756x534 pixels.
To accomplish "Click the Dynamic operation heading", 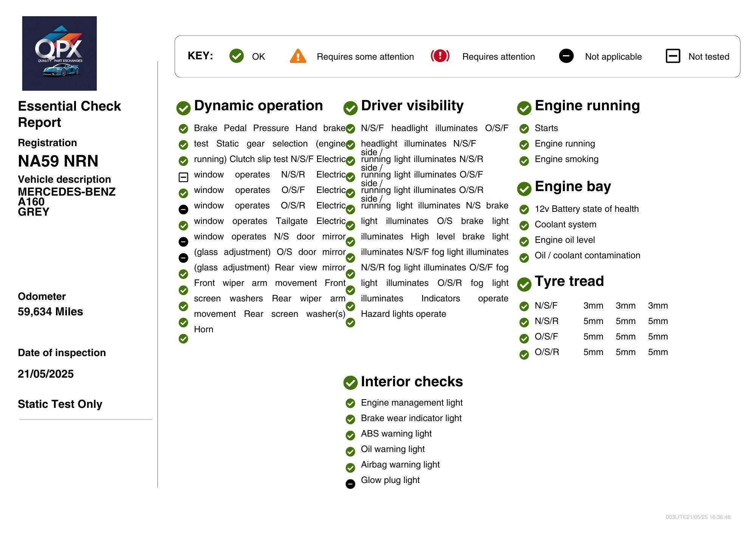I will click(259, 105).
